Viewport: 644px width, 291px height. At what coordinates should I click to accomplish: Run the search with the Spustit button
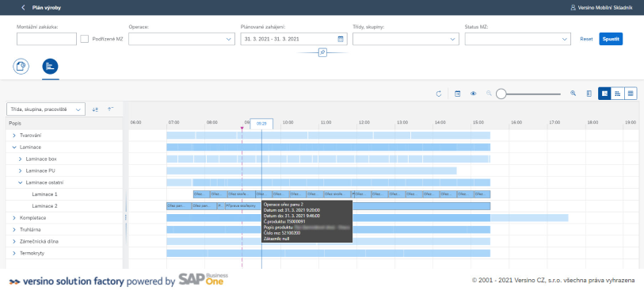coord(611,39)
